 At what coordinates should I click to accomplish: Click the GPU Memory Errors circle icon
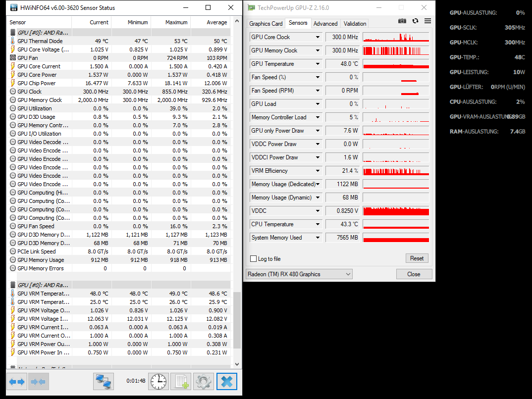click(12, 268)
